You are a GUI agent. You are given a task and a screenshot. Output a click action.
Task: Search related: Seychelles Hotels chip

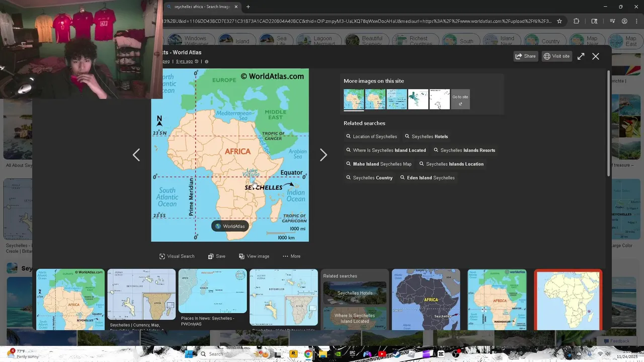[426, 137]
